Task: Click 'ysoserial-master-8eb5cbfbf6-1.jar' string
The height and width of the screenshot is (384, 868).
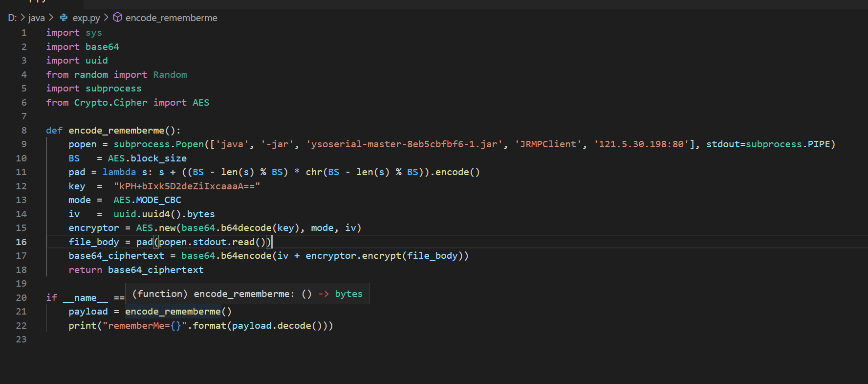Action: (404, 144)
